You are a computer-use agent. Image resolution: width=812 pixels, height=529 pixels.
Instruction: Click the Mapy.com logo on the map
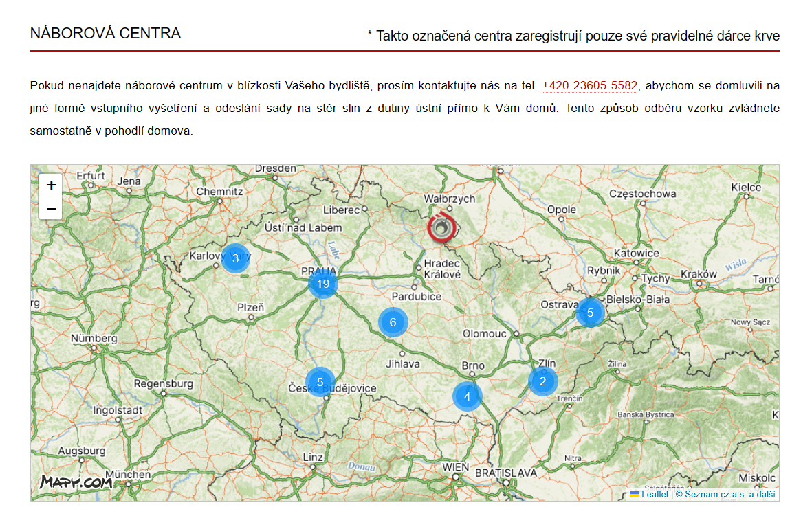pyautogui.click(x=76, y=482)
